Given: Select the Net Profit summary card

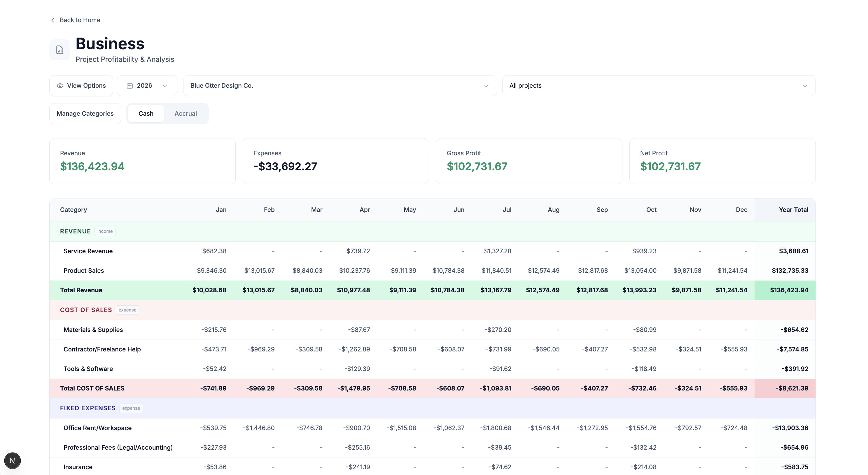Looking at the screenshot, I should [x=722, y=161].
